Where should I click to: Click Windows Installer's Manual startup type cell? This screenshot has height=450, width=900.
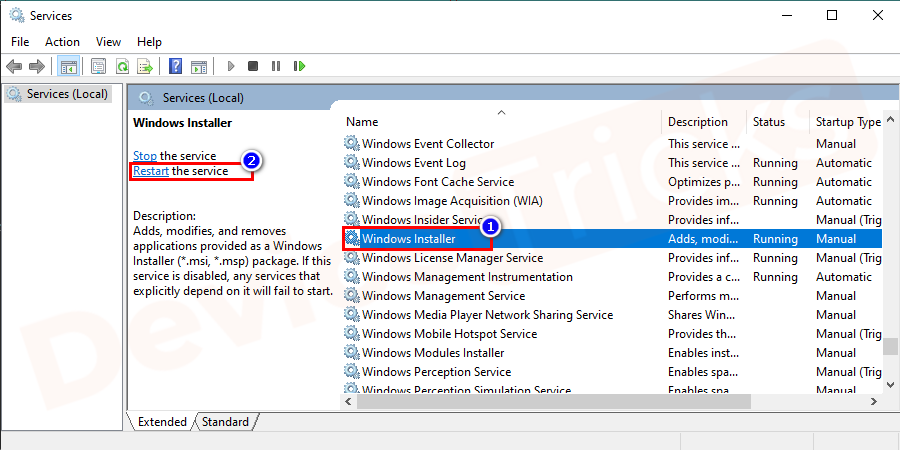coord(836,239)
